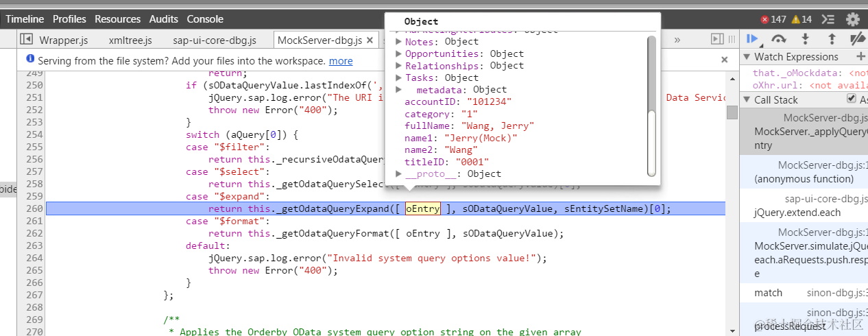
Task: Resume script execution
Action: (x=752, y=39)
